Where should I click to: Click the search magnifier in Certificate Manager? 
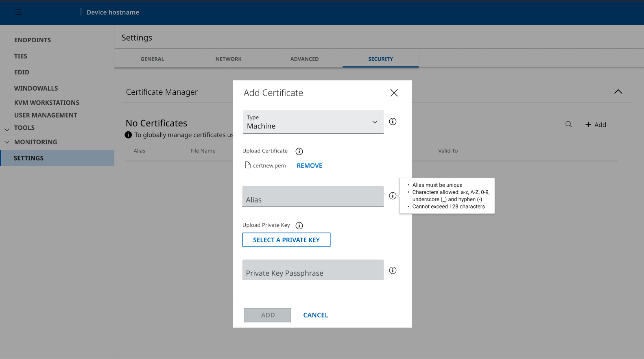pyautogui.click(x=568, y=124)
